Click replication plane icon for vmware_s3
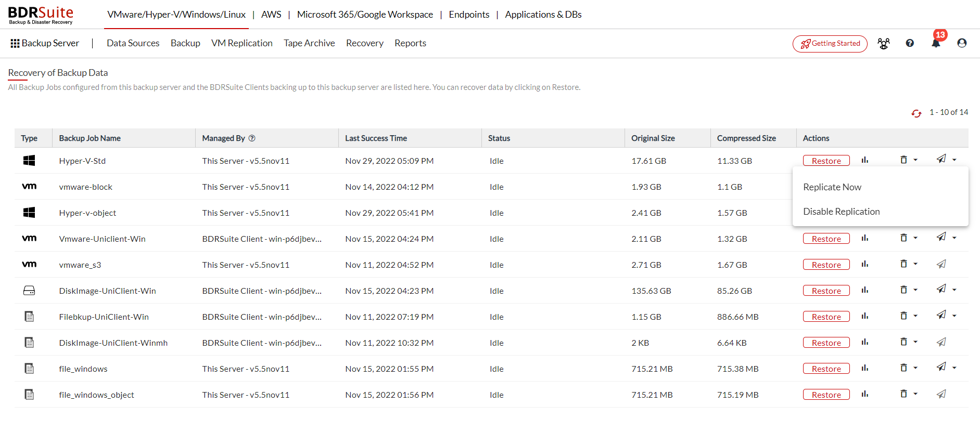This screenshot has width=980, height=444. pyautogui.click(x=941, y=264)
